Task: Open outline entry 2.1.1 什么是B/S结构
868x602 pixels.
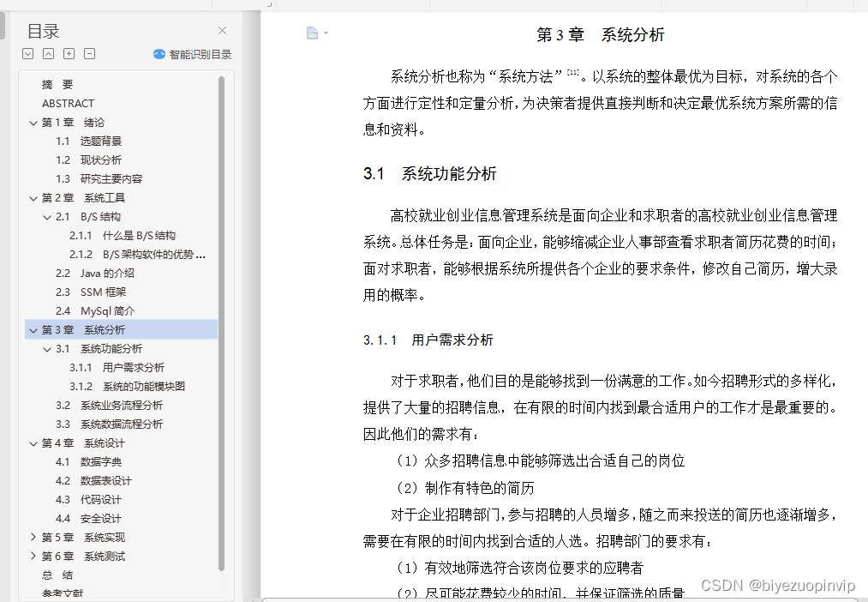Action: pos(123,235)
